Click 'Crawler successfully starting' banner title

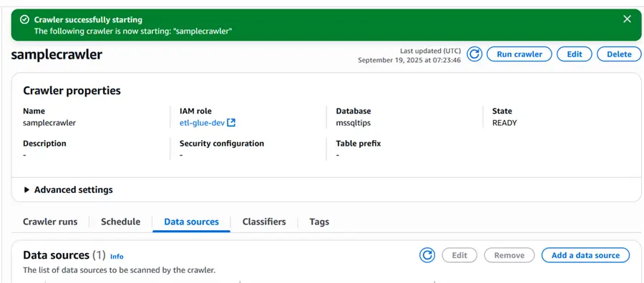point(88,20)
